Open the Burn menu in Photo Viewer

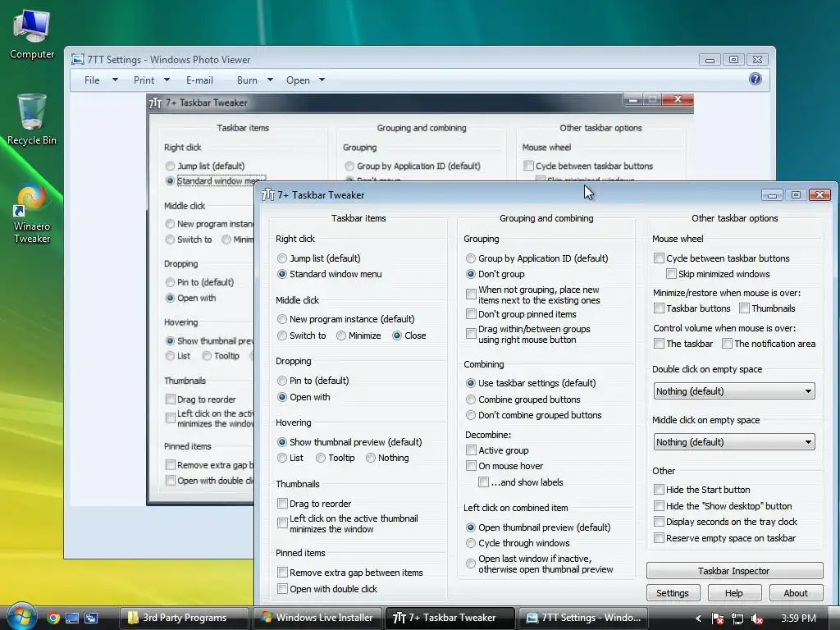point(254,80)
